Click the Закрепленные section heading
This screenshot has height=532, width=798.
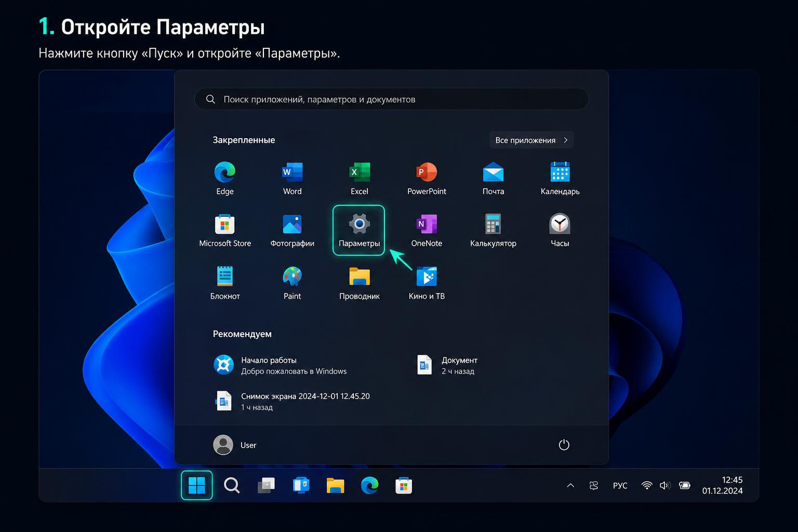point(244,140)
